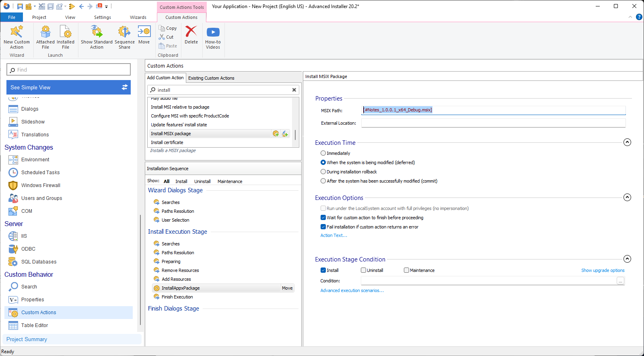Go to Scheduled Tasks
Screen dimensions: 644x356
tap(40, 173)
